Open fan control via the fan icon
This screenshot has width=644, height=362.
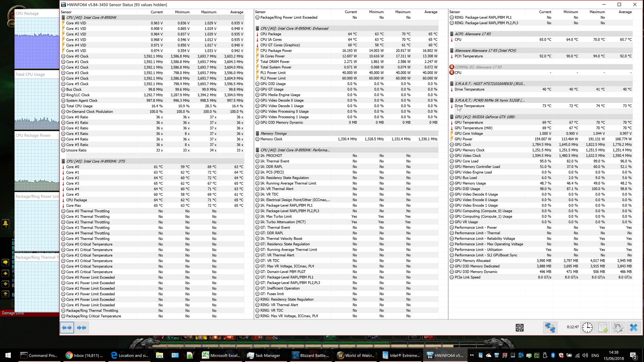pos(520,327)
